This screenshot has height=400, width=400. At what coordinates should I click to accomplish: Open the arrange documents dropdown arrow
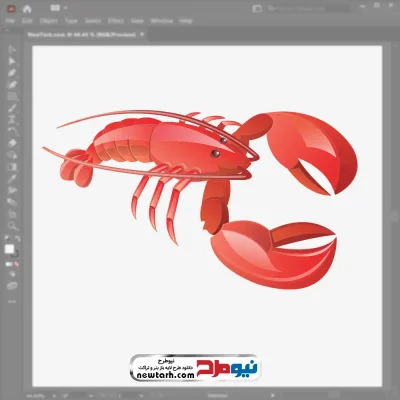65,8
